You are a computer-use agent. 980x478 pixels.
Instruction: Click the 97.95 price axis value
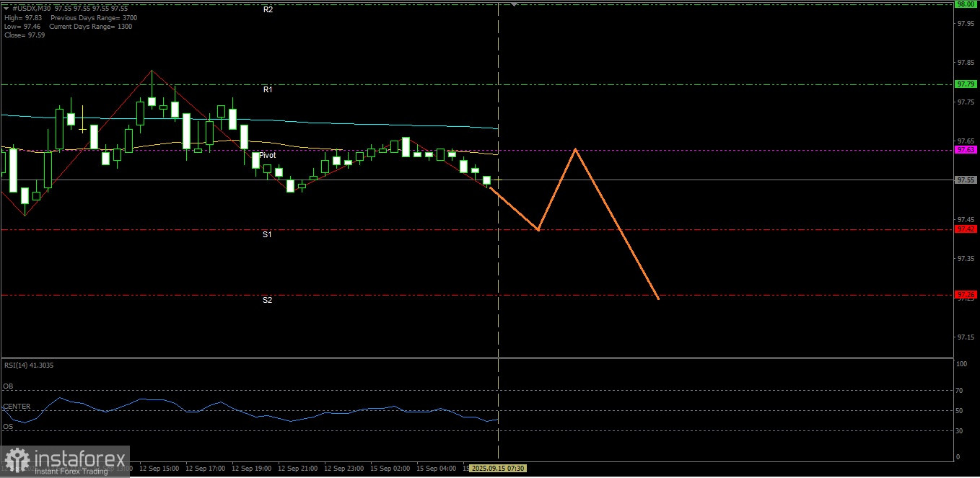[x=966, y=24]
